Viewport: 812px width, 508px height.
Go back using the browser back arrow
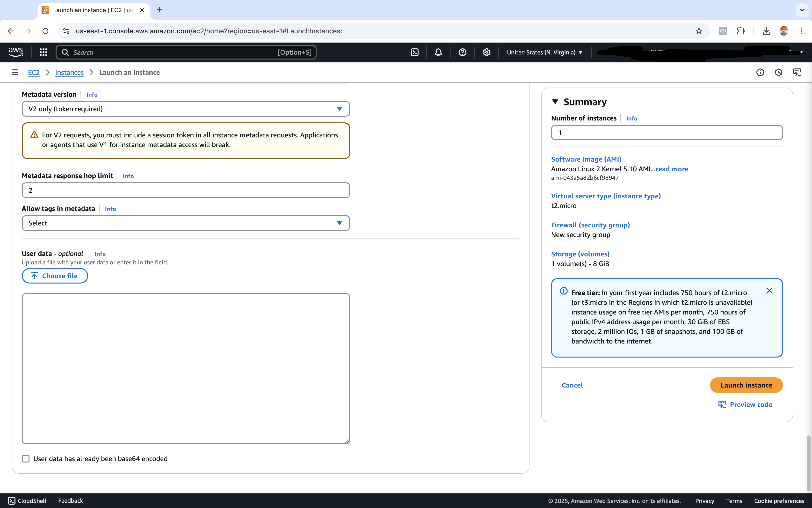11,31
